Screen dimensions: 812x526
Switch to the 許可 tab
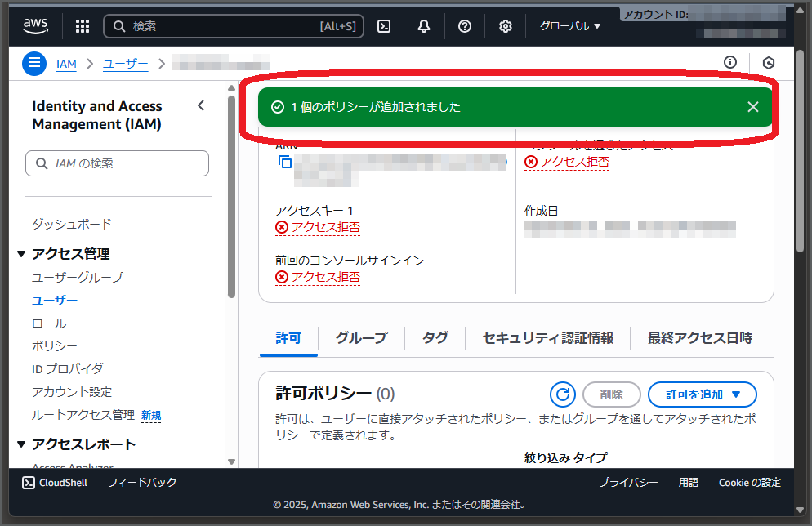[288, 338]
